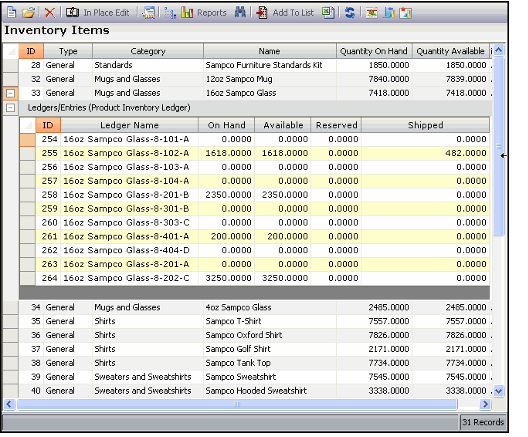
Task: Click Add To List toolbar button
Action: [285, 13]
